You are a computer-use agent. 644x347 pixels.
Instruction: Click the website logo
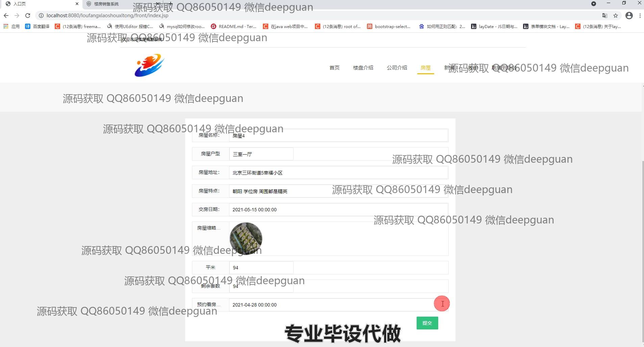click(x=149, y=65)
